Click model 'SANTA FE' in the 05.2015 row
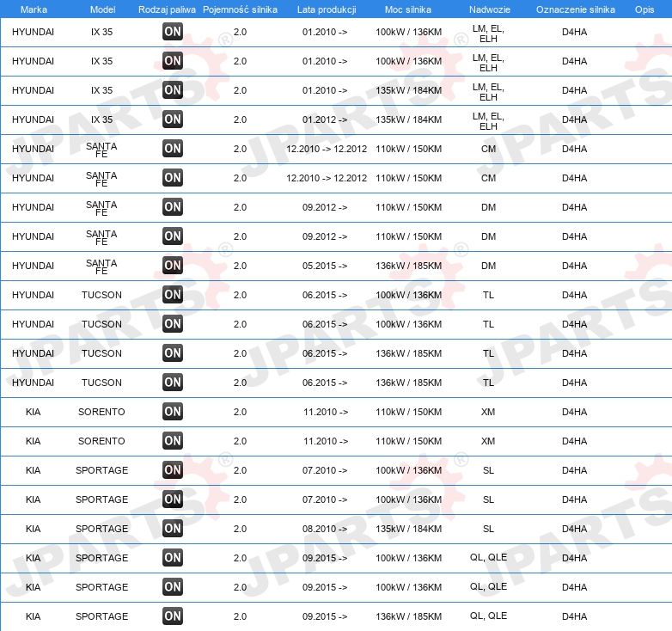The image size is (672, 631). tap(101, 266)
